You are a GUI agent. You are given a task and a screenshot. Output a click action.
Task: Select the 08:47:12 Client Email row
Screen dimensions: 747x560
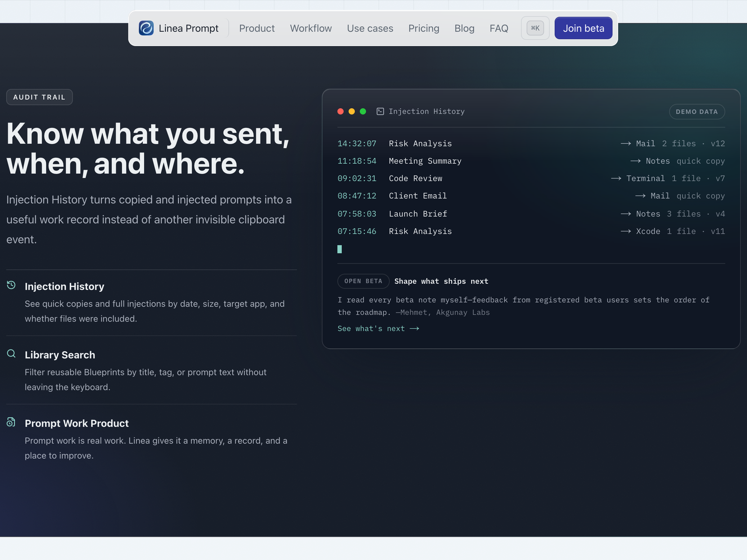click(531, 196)
